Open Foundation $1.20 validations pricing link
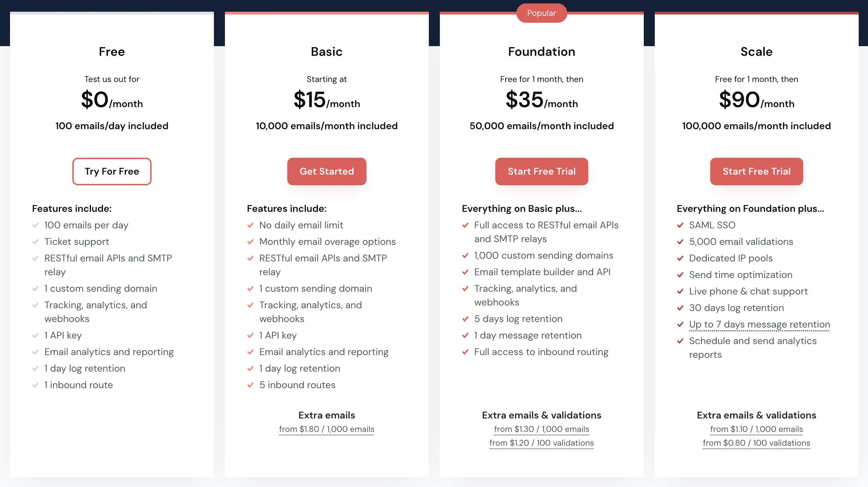This screenshot has height=487, width=868. [541, 443]
